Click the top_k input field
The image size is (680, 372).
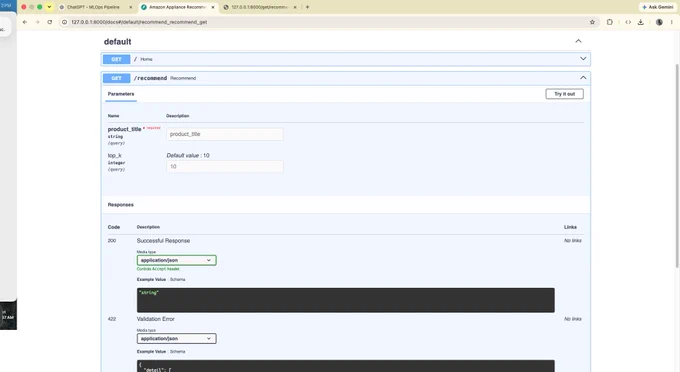point(225,166)
